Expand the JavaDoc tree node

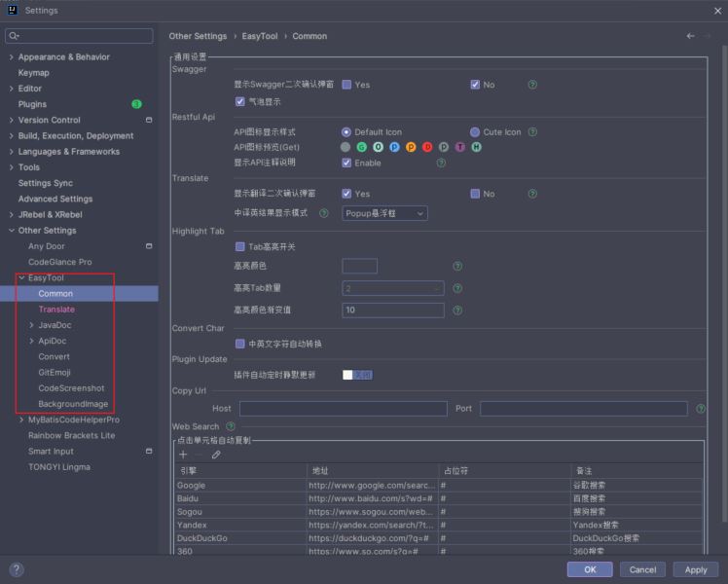31,325
